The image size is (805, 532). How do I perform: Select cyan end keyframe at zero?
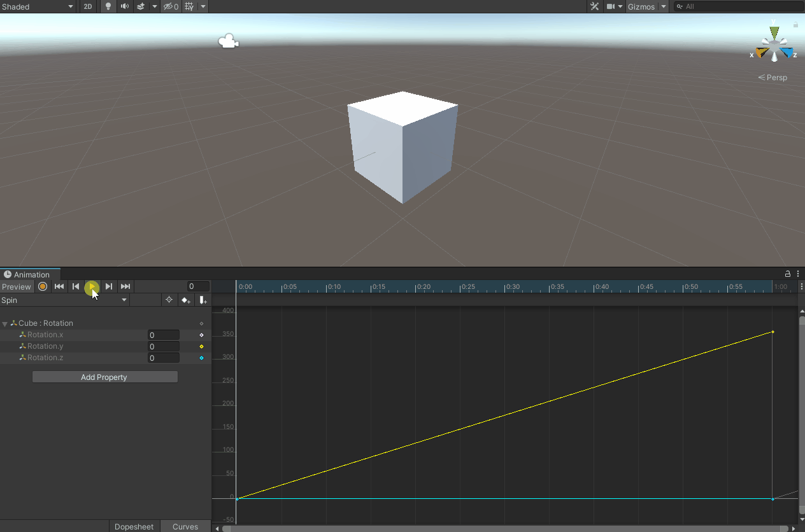coord(773,499)
